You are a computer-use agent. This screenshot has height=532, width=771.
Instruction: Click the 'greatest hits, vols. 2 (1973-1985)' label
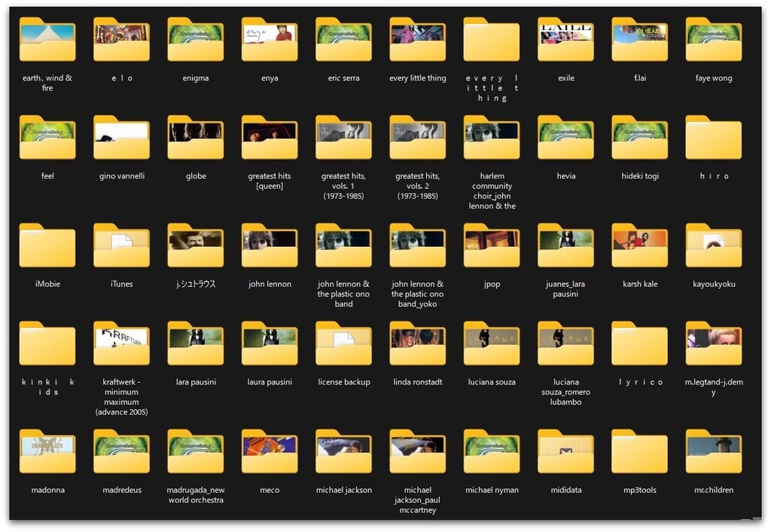[417, 186]
